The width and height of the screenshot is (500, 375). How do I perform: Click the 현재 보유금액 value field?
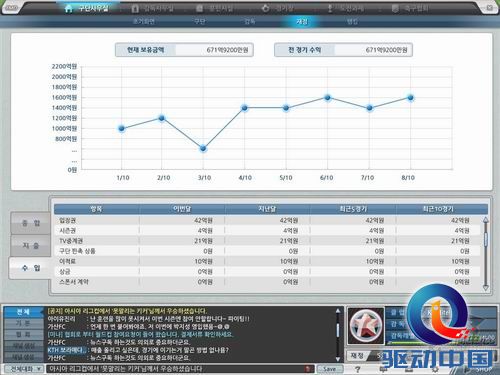pos(214,50)
